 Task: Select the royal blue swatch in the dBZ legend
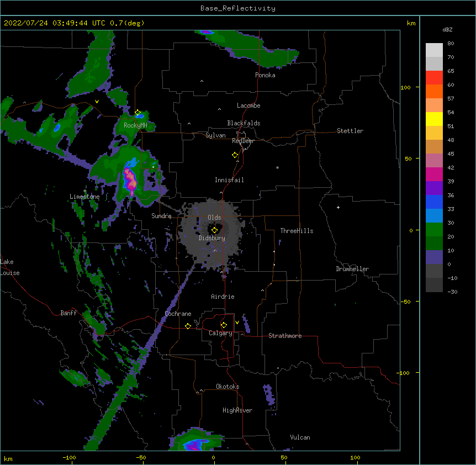point(434,202)
